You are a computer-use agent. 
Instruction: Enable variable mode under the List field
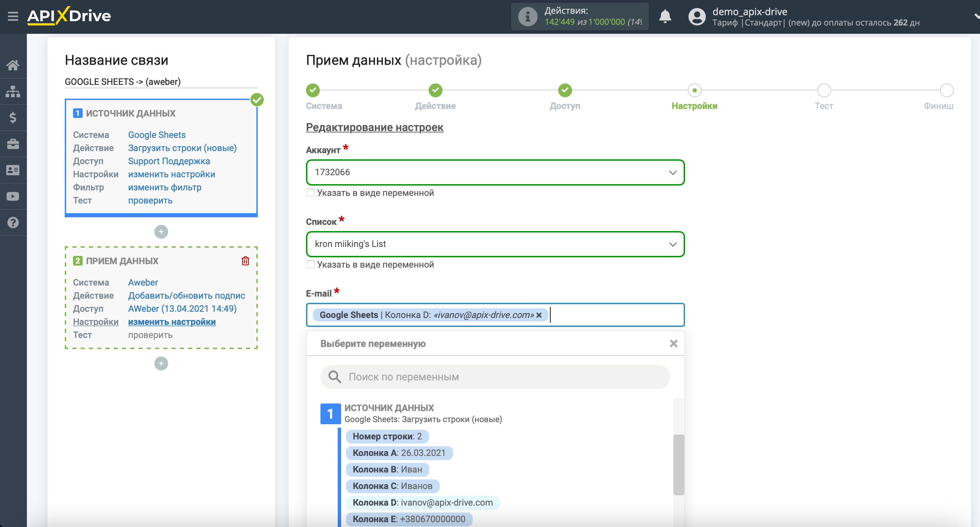click(x=311, y=264)
